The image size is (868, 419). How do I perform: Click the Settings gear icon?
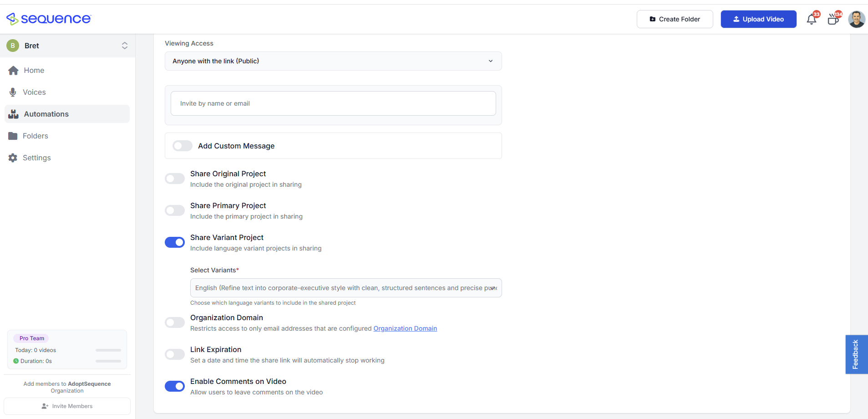(x=13, y=158)
